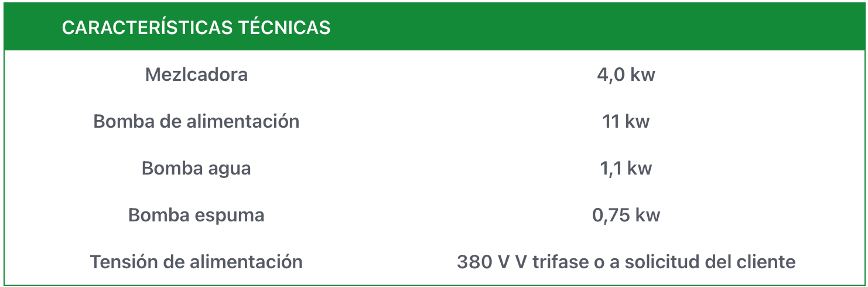Select the Bomba agua label

click(196, 168)
